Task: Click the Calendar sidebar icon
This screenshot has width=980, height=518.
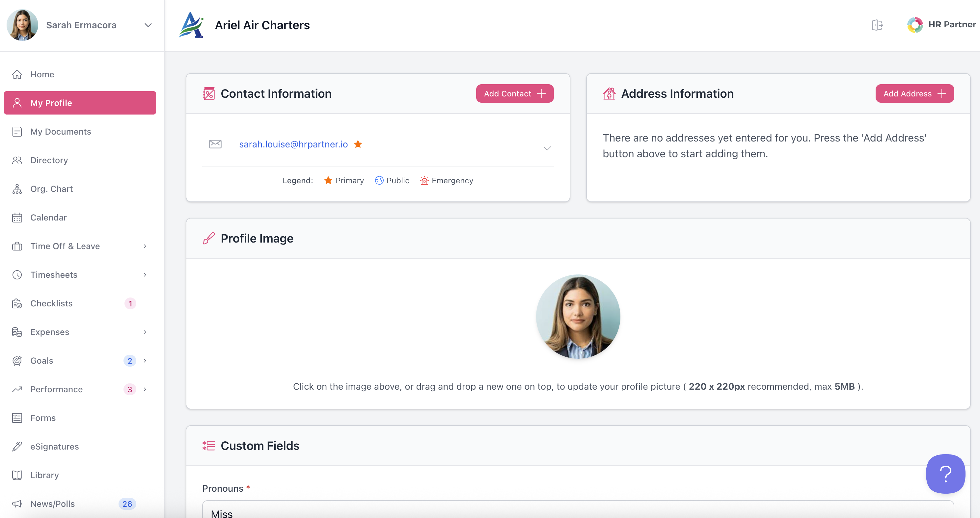Action: (17, 218)
